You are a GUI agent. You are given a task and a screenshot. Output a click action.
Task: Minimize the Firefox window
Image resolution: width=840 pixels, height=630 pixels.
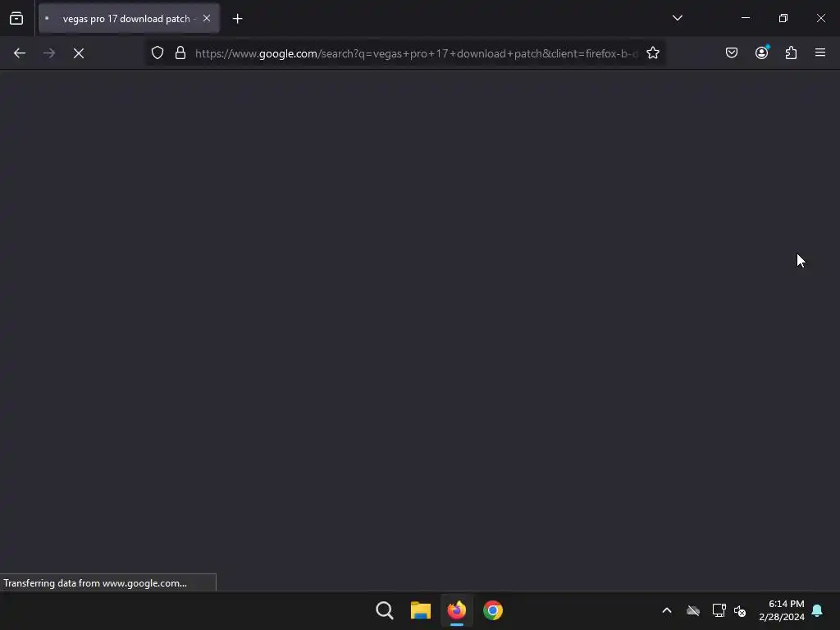[745, 18]
